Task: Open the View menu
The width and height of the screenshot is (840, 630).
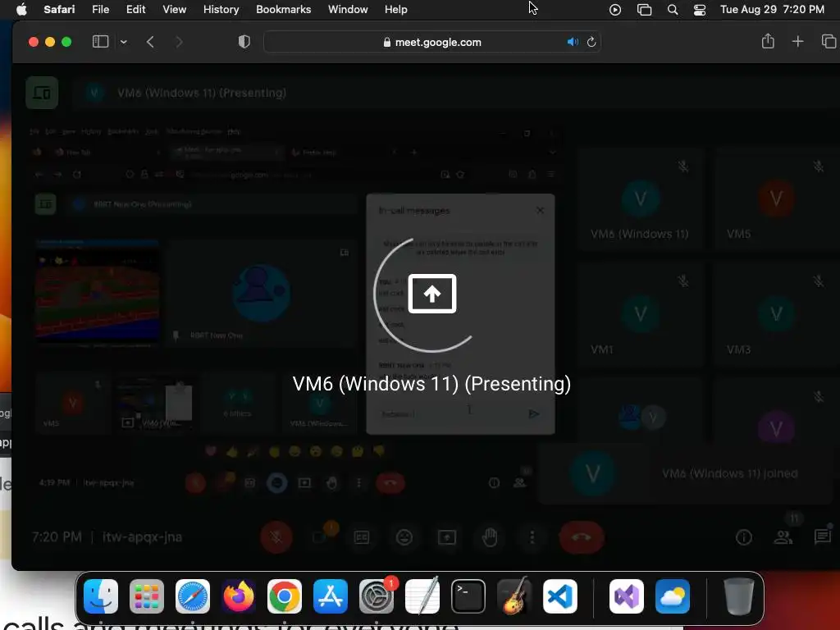Action: coord(175,9)
